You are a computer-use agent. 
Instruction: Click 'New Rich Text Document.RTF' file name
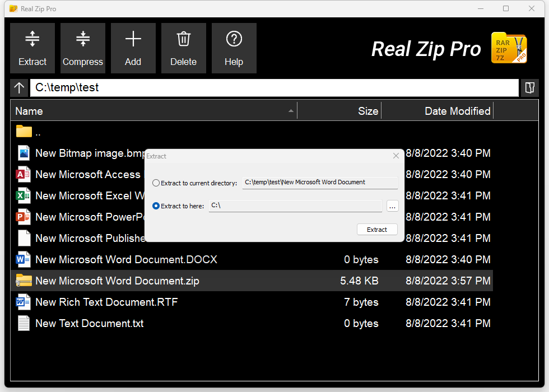point(106,302)
